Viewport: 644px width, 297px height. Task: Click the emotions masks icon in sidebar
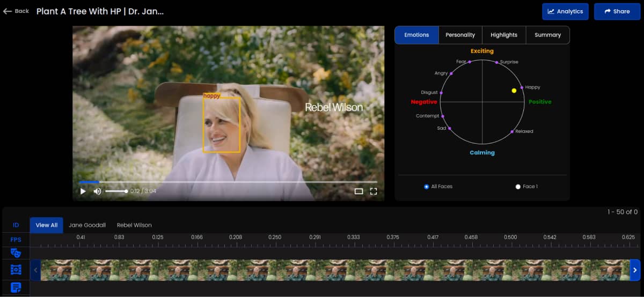coord(16,253)
